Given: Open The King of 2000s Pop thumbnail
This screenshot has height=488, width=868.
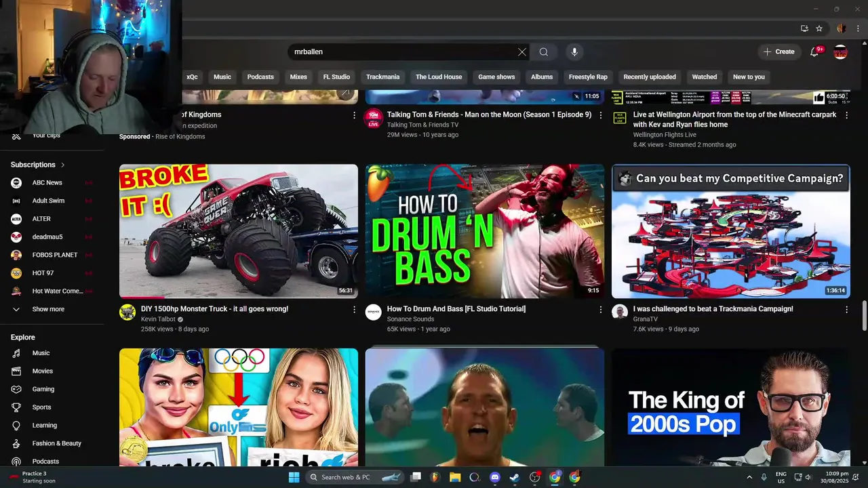Looking at the screenshot, I should (x=731, y=407).
